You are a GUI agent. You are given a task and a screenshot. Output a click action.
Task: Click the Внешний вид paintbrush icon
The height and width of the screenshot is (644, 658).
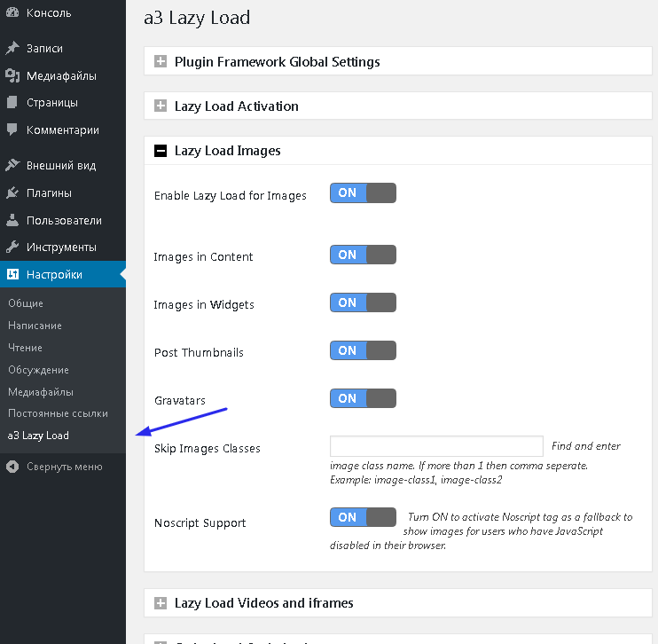click(x=12, y=165)
